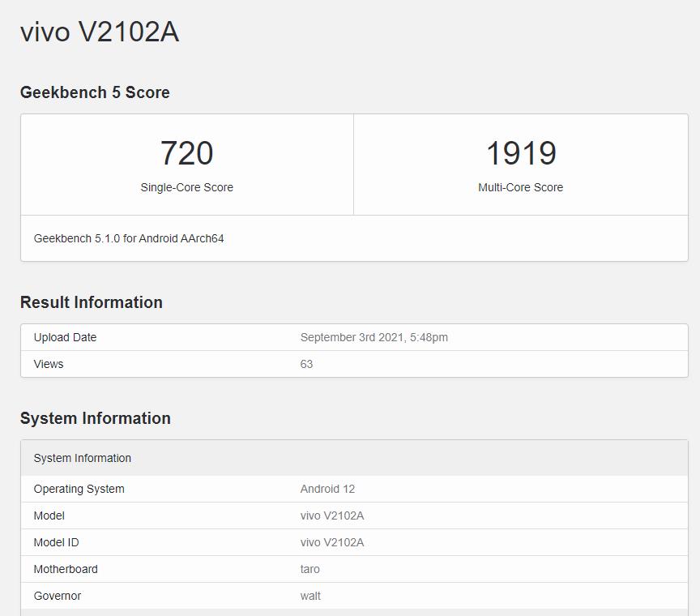Screen dimensions: 700x616
Task: Click the Single-Core Score label
Action: pyautogui.click(x=186, y=187)
